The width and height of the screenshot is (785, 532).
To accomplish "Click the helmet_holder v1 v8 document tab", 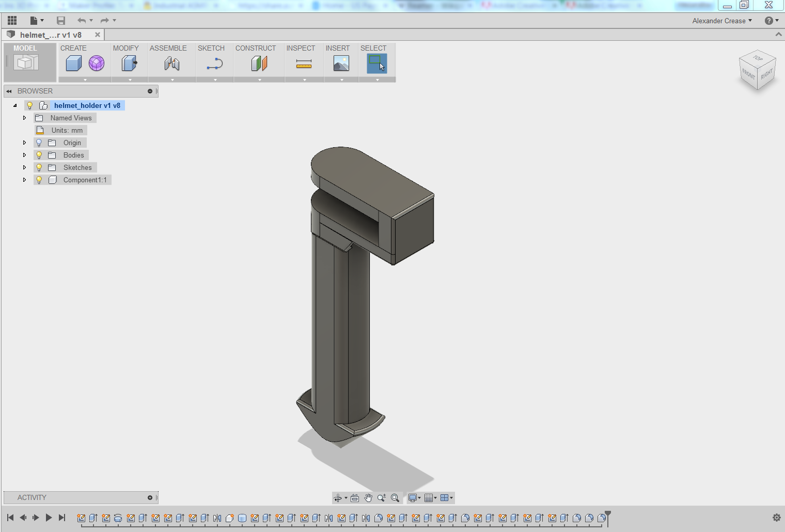I will 49,35.
